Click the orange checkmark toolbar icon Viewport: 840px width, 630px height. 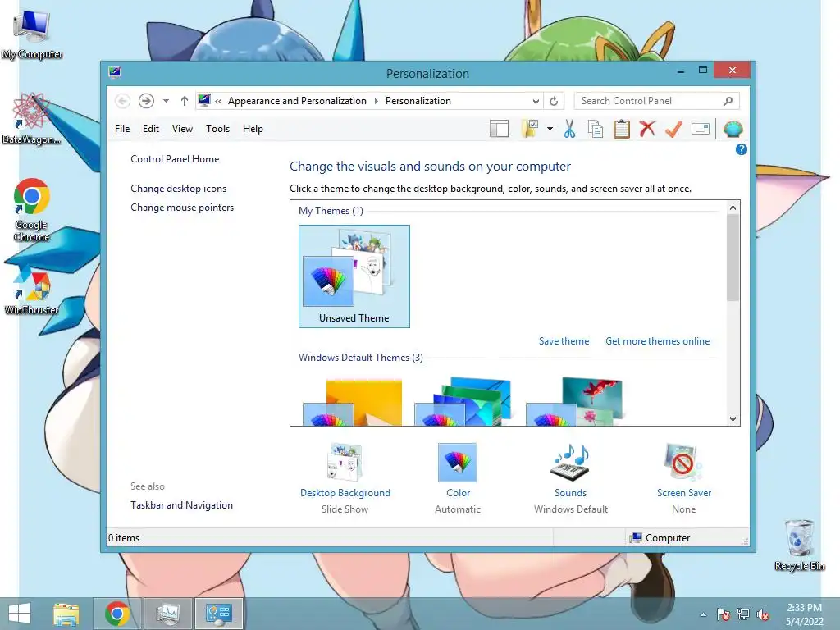click(x=673, y=129)
